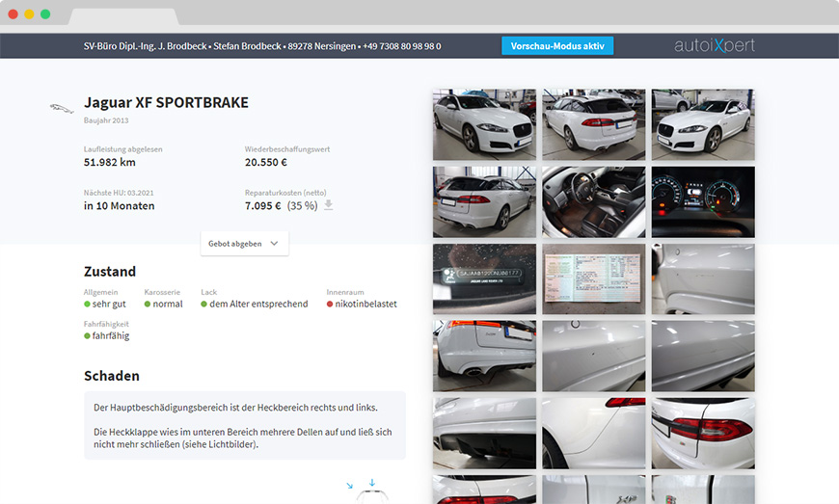Click the Jaguar brand logo
Viewport: 839px width, 504px height.
pyautogui.click(x=62, y=109)
